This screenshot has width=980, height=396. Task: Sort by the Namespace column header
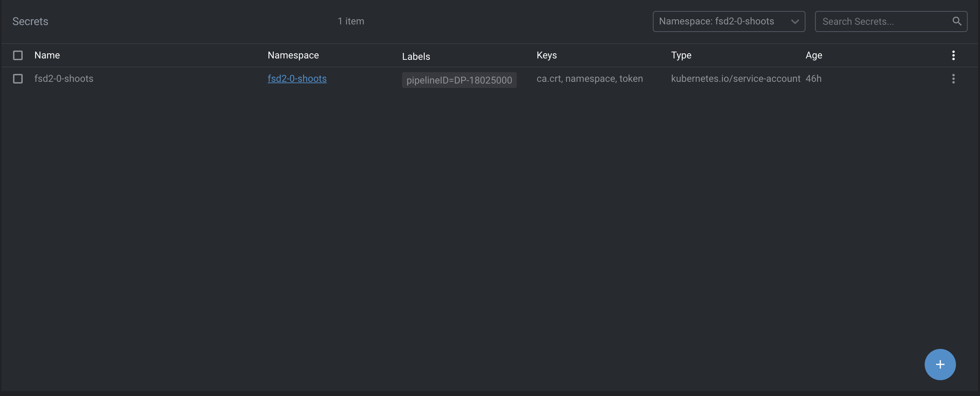click(293, 55)
